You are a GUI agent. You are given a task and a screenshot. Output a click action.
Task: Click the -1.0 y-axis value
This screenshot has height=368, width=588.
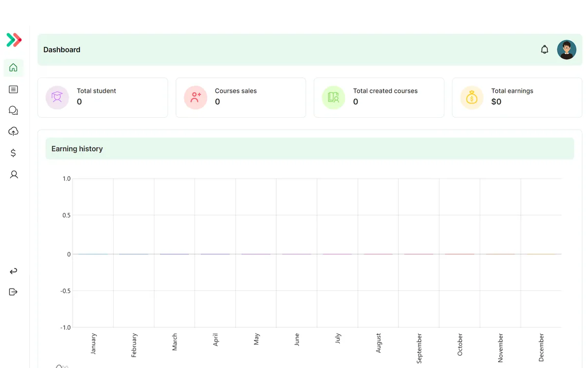[x=66, y=327]
